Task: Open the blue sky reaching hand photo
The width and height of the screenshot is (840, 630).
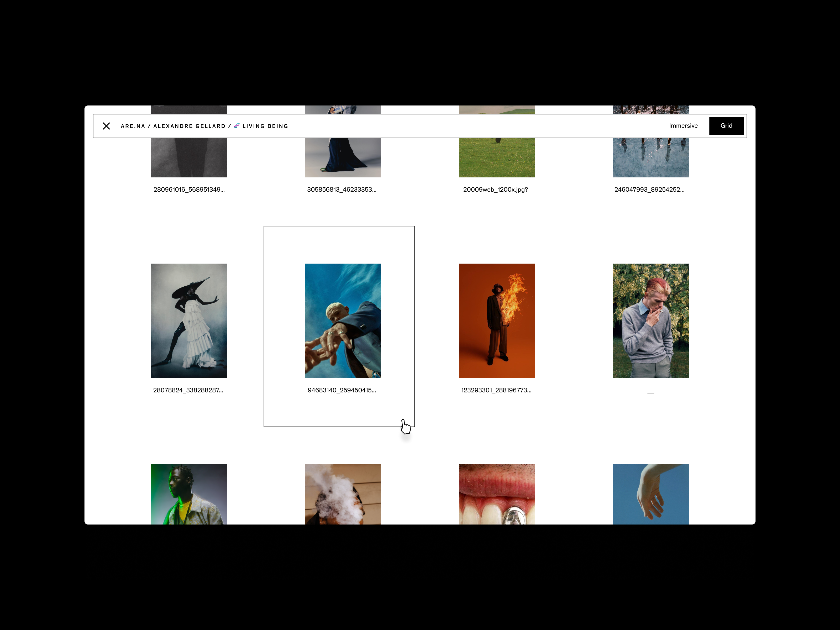Action: pos(343,321)
